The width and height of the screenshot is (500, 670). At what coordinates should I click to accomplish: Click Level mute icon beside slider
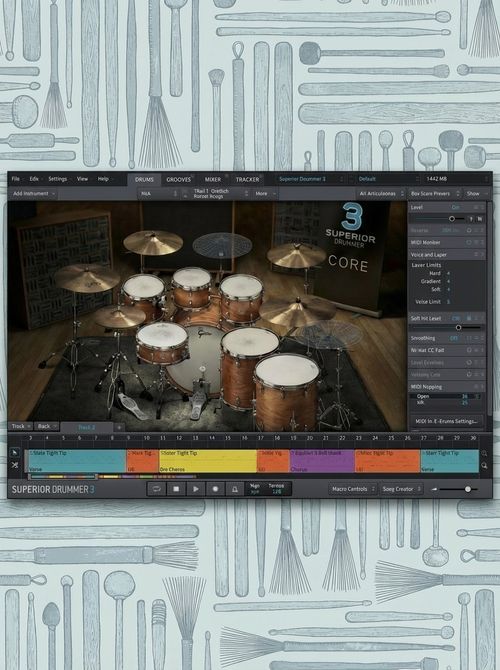480,219
